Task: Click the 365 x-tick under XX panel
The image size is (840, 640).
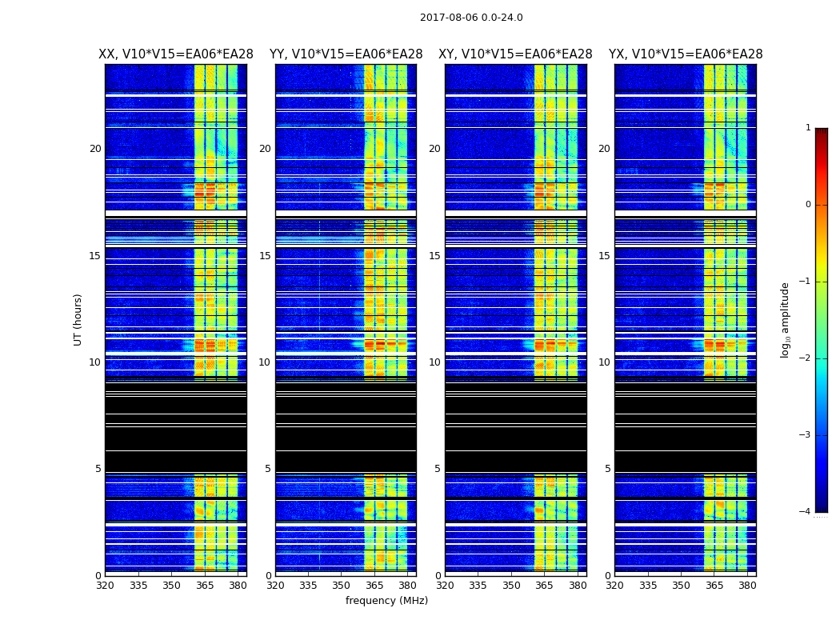Action: (x=205, y=585)
